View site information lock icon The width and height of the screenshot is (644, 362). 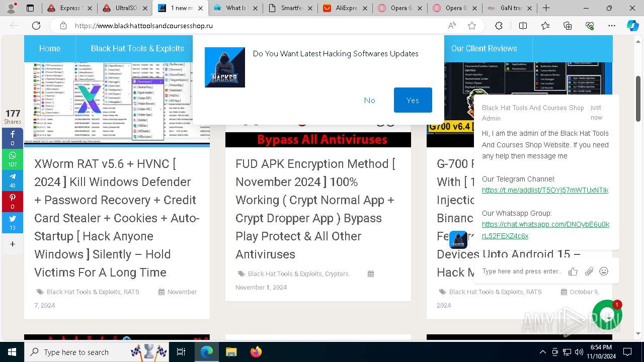(x=63, y=26)
